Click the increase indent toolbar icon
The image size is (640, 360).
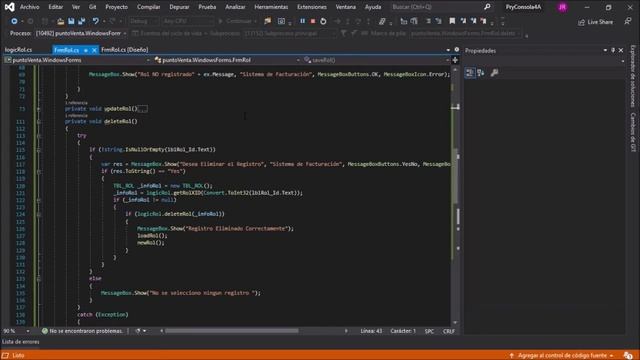pyautogui.click(x=438, y=21)
